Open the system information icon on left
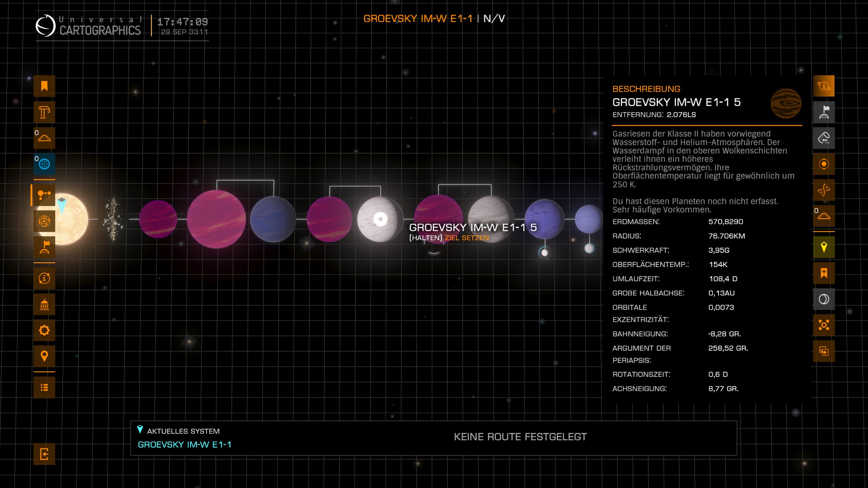868x488 pixels. 44,278
